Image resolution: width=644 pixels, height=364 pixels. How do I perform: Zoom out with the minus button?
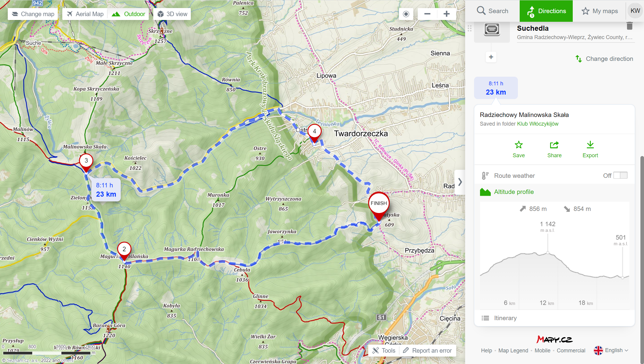tap(427, 14)
